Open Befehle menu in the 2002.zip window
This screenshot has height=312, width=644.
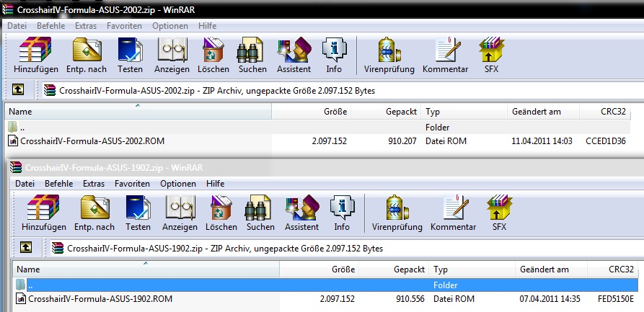[x=51, y=26]
